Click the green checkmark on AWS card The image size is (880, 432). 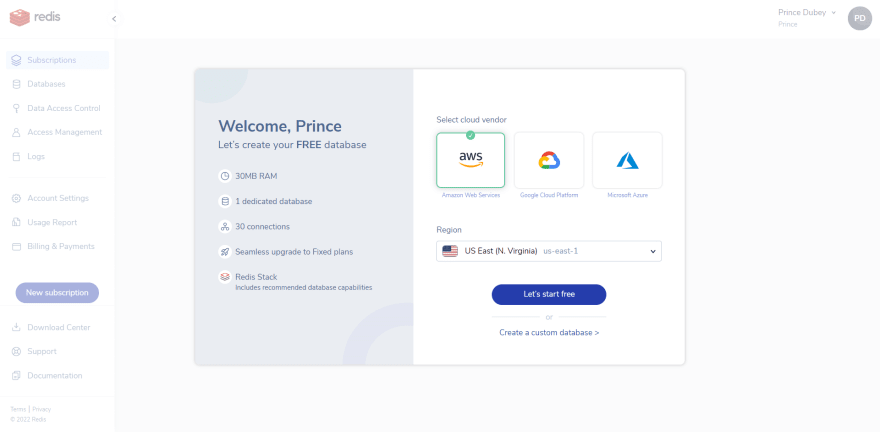(470, 135)
